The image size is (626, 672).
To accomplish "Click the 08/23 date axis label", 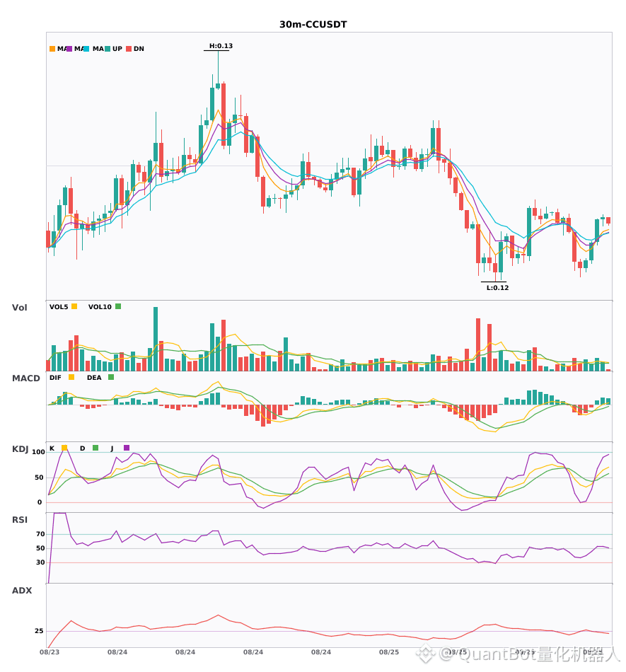I will pos(50,652).
